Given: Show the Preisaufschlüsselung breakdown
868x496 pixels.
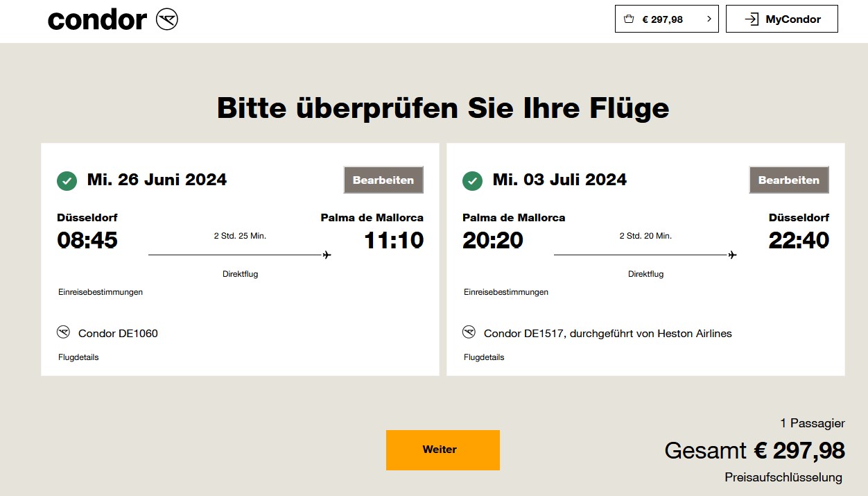Looking at the screenshot, I should (x=784, y=477).
